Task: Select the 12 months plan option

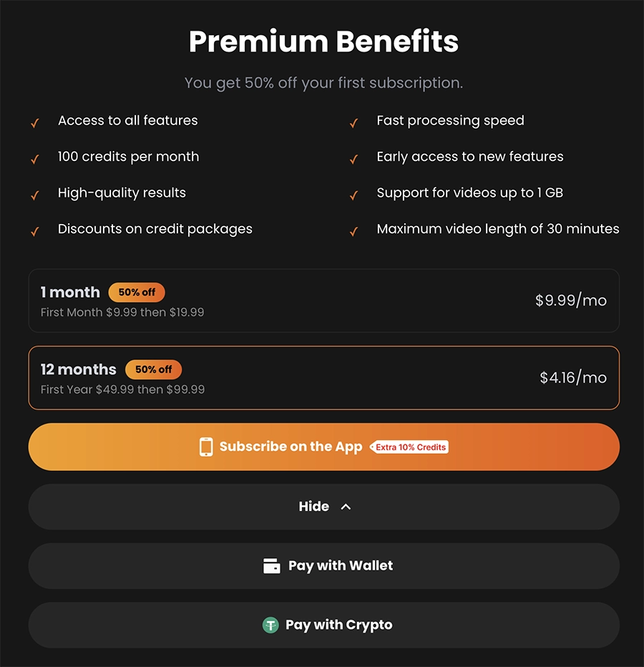Action: pos(323,378)
